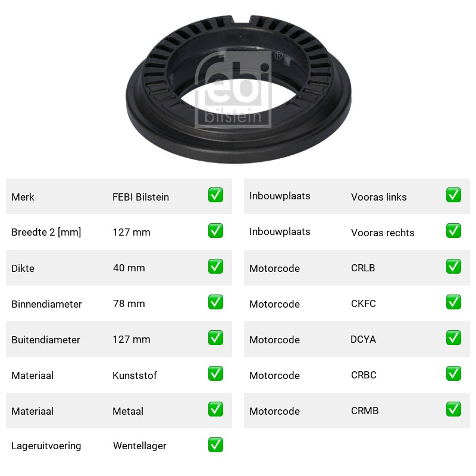Click the checkmark next to Motorcode DCYA
The image size is (476, 476).
pyautogui.click(x=453, y=338)
